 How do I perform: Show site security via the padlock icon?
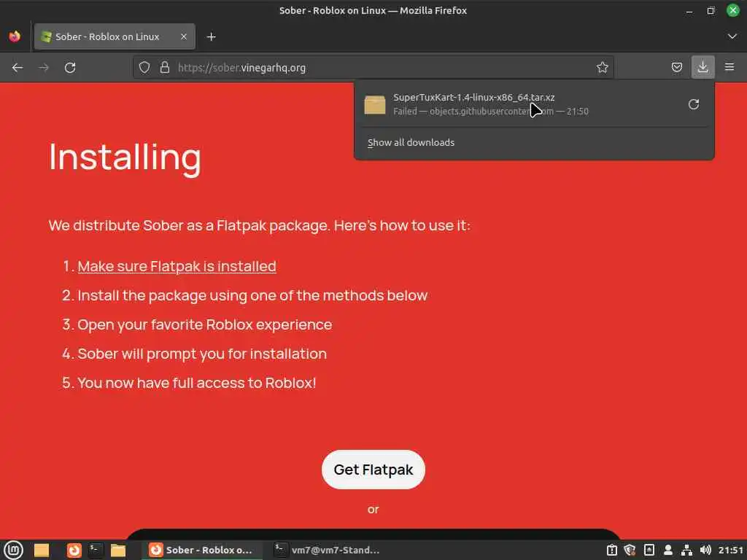(165, 68)
